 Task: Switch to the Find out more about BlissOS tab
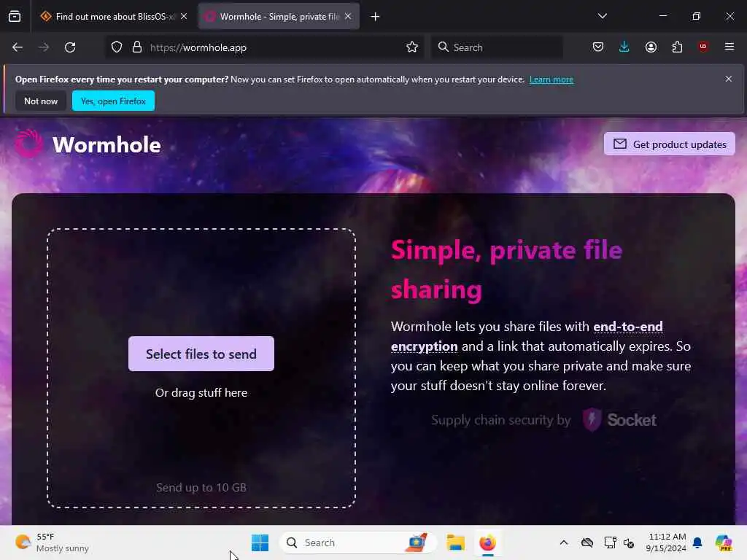108,17
